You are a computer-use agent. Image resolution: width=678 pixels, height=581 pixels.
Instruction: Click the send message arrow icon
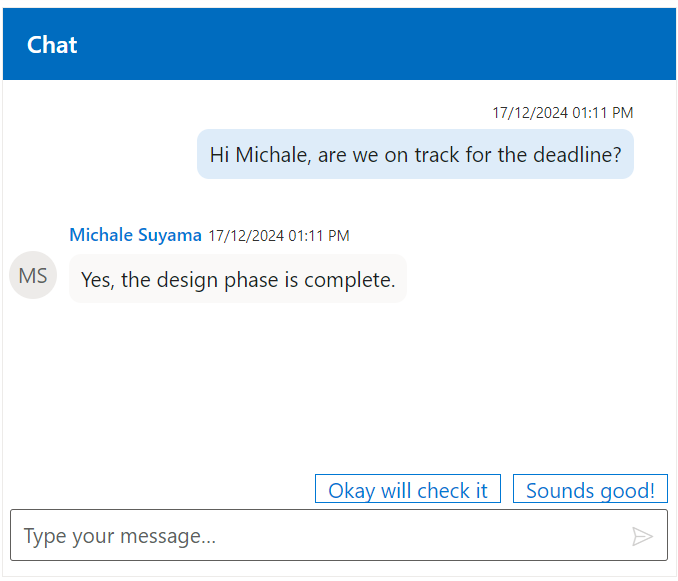pos(642,537)
